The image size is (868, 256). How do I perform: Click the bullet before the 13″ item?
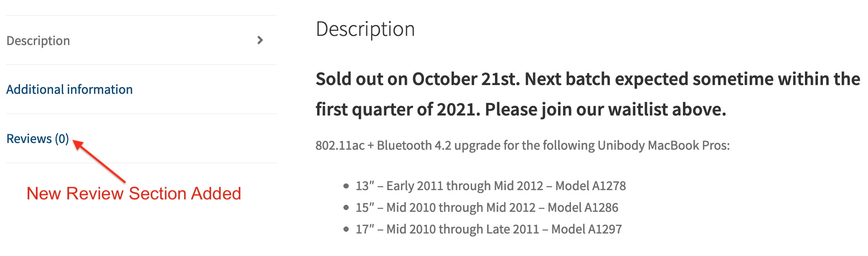click(346, 186)
